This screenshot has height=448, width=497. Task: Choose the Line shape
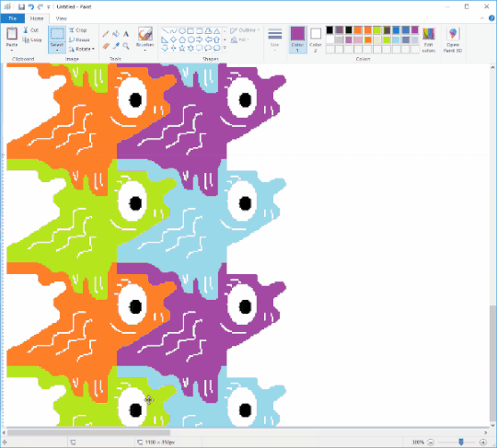pyautogui.click(x=165, y=30)
